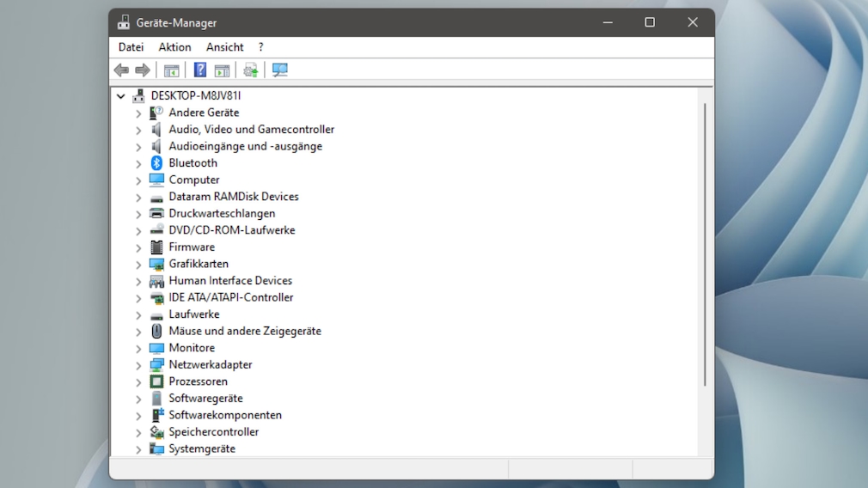The image size is (868, 488).
Task: Expand the Laufwerke category arrow
Action: coord(138,314)
